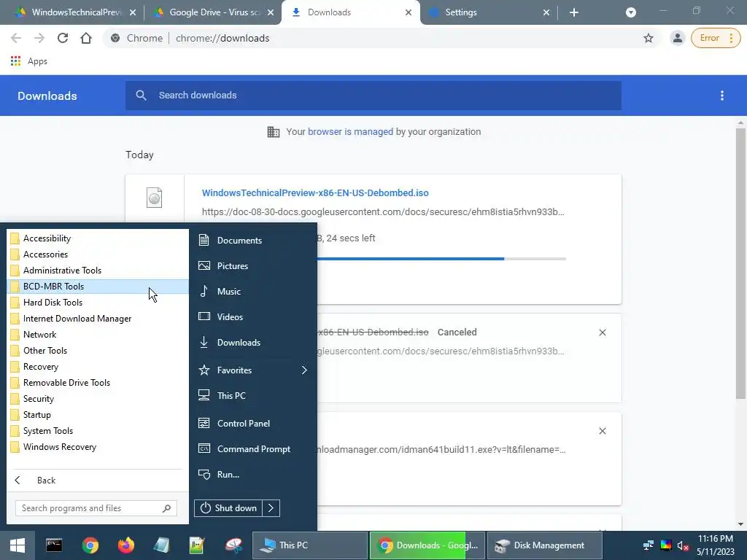
Task: Click the ISO file icon thumbnail
Action: 155,197
